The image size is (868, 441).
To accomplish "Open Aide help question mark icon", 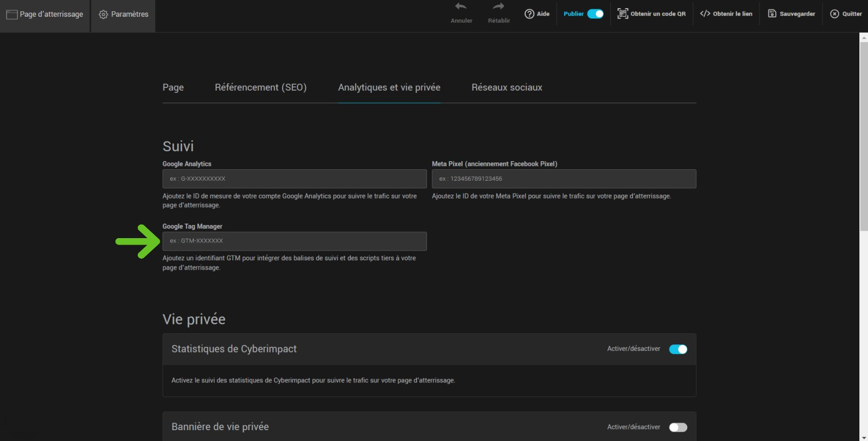I will 529,14.
